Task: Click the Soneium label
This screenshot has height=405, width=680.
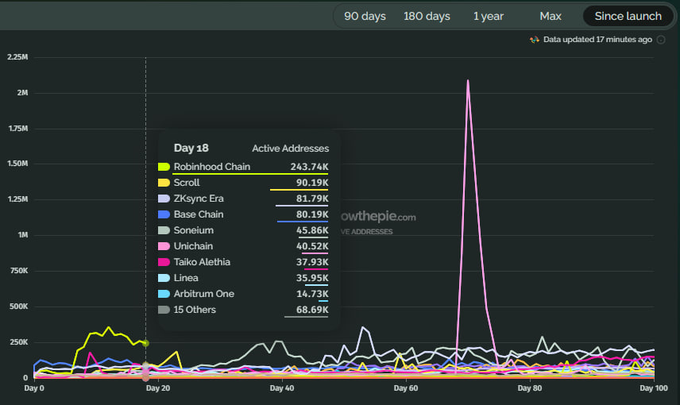Action: tap(193, 230)
